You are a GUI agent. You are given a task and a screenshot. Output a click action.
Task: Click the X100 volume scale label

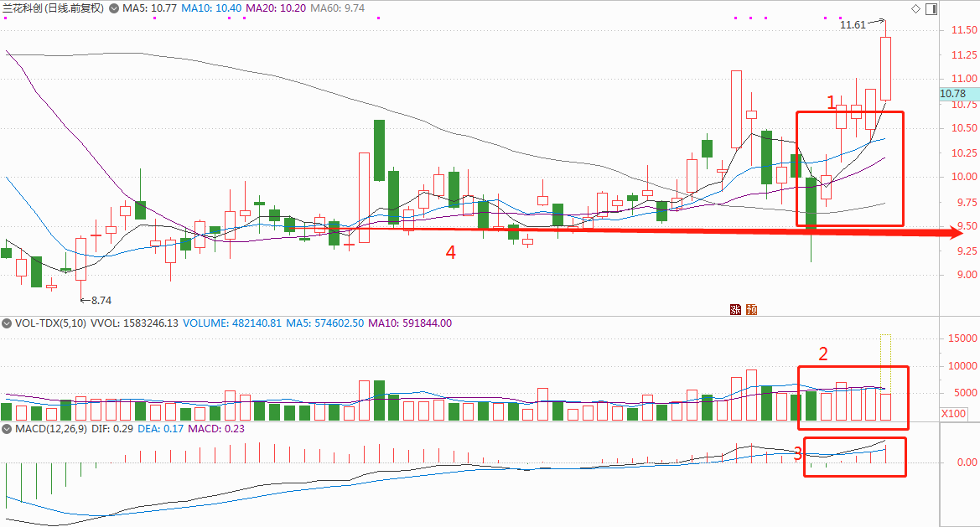click(954, 413)
